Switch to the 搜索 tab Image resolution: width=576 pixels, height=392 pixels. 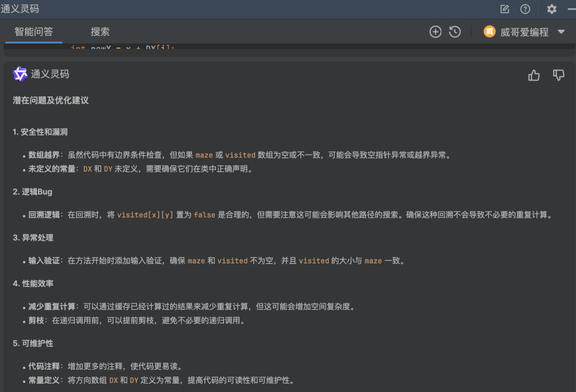pyautogui.click(x=100, y=31)
